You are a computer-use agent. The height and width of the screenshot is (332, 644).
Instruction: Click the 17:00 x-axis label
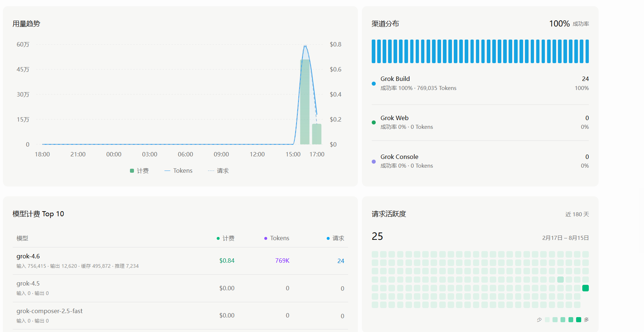317,154
